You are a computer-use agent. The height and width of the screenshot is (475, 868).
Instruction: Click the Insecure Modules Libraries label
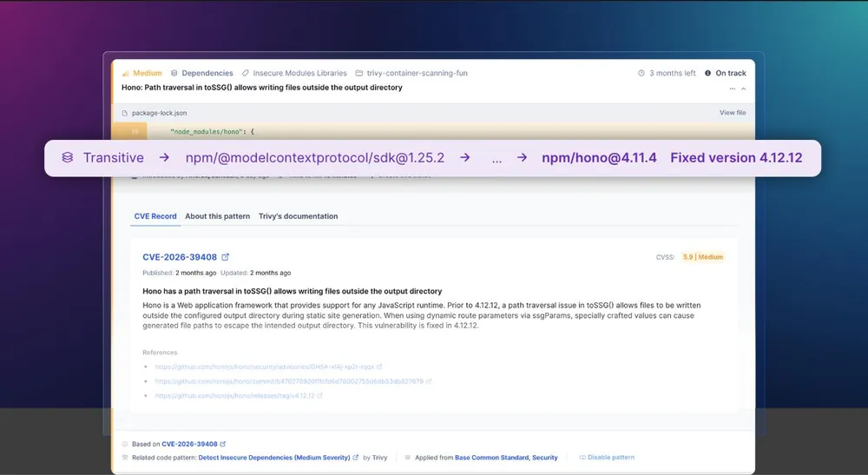[x=300, y=73]
